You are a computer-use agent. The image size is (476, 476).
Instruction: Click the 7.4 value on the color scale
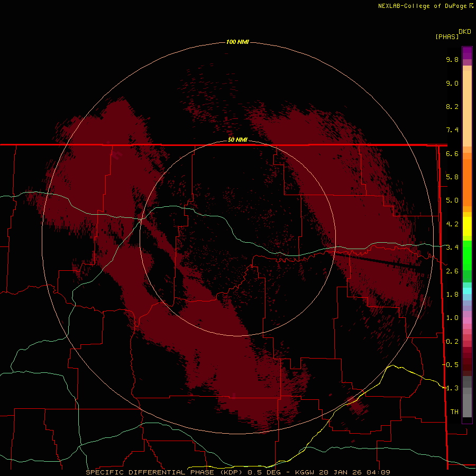pyautogui.click(x=452, y=130)
